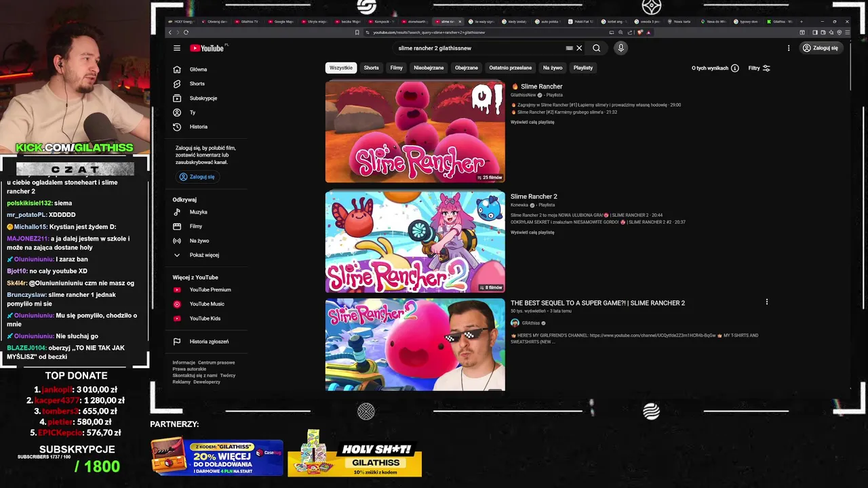Switch to the Nowa karta browser tab
The height and width of the screenshot is (488, 868).
(x=682, y=22)
